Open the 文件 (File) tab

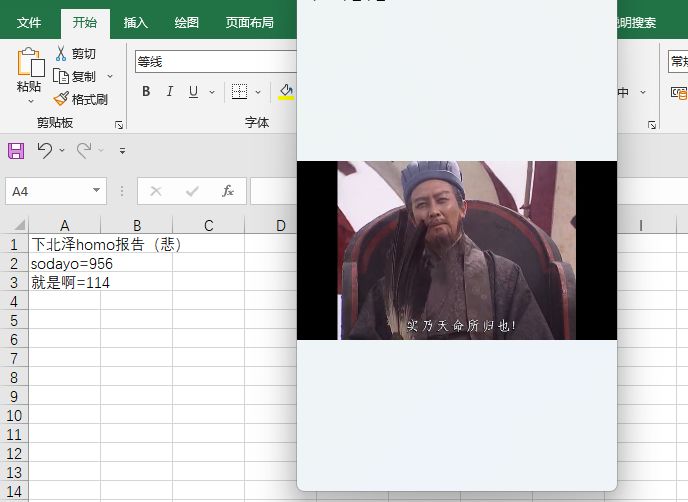[29, 22]
